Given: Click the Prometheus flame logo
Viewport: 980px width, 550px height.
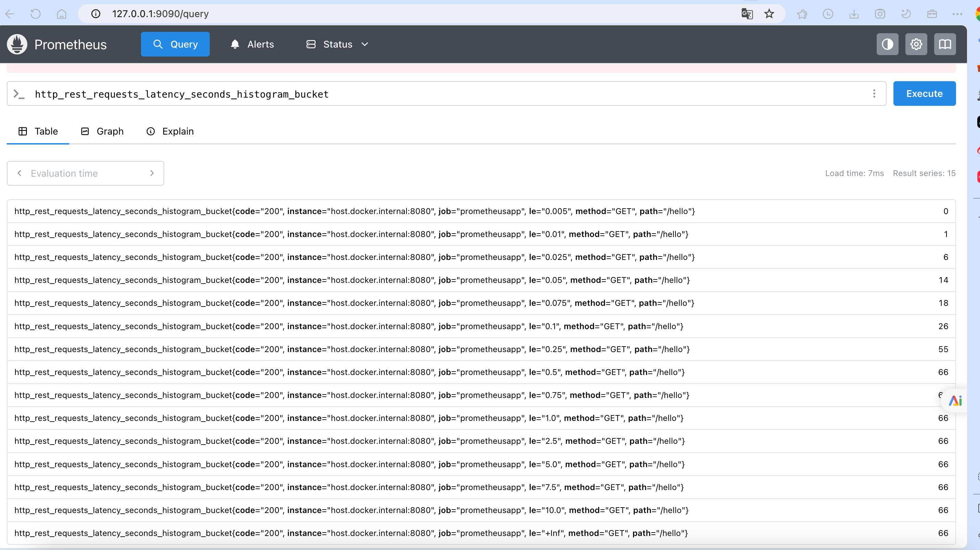Looking at the screenshot, I should pos(17,44).
